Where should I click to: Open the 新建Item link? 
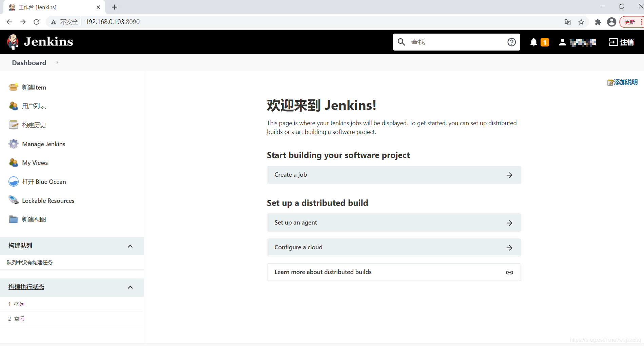coord(34,87)
